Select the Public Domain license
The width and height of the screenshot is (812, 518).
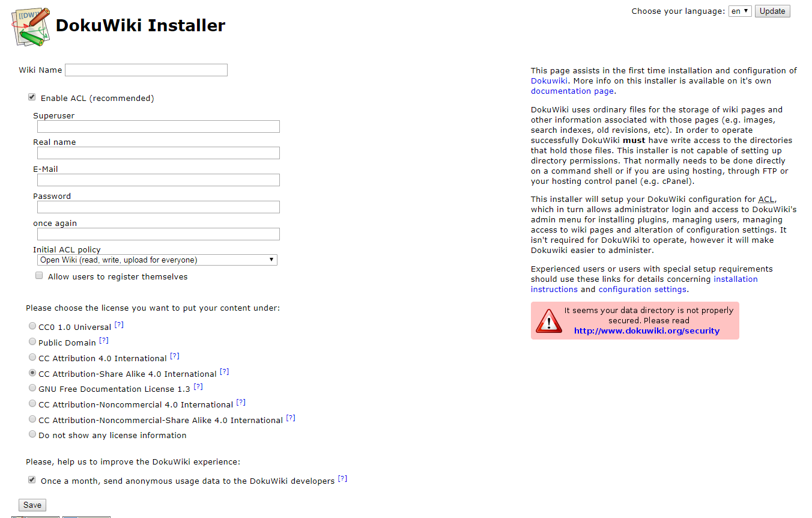(x=32, y=342)
